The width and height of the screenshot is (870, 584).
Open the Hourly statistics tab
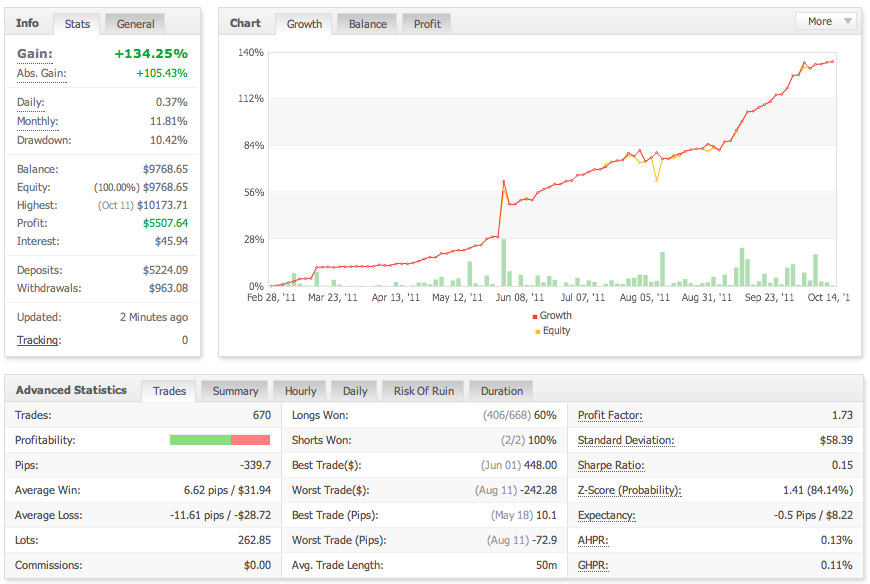click(x=300, y=391)
